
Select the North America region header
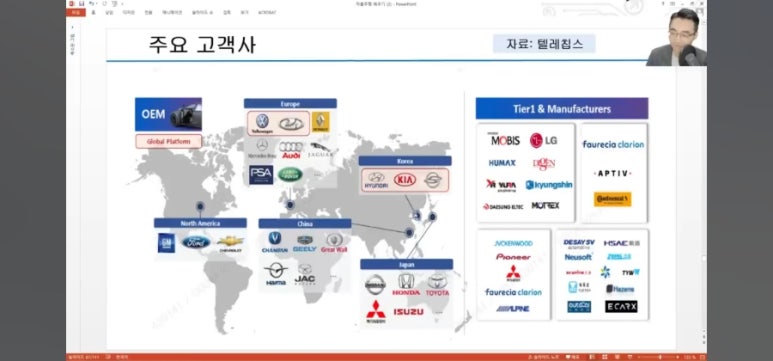pyautogui.click(x=200, y=223)
